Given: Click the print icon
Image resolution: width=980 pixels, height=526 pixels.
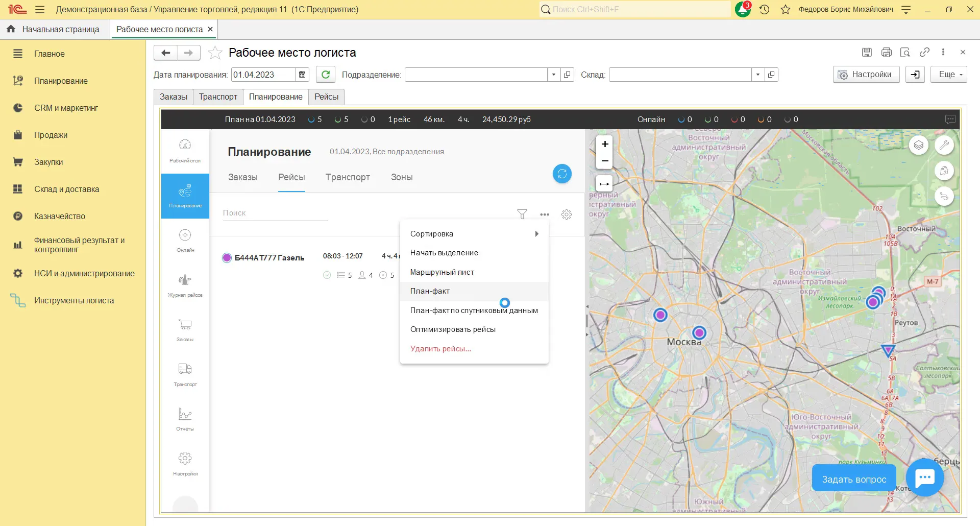Looking at the screenshot, I should [887, 52].
